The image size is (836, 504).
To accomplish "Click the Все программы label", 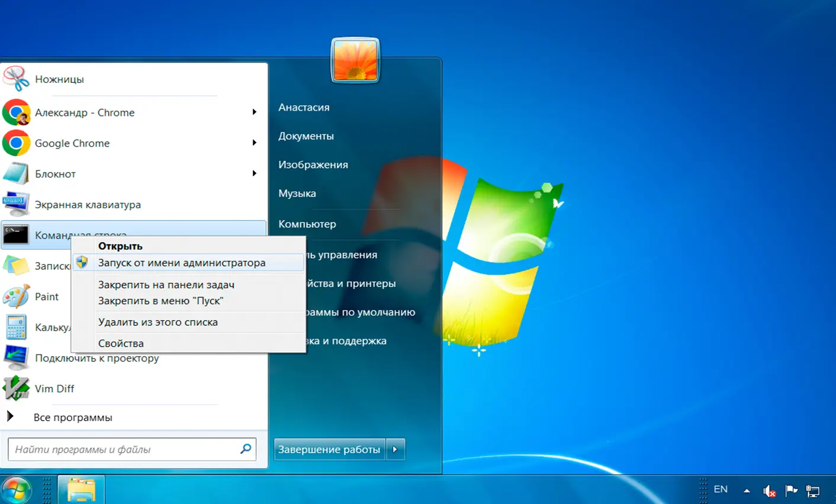I will tap(73, 418).
